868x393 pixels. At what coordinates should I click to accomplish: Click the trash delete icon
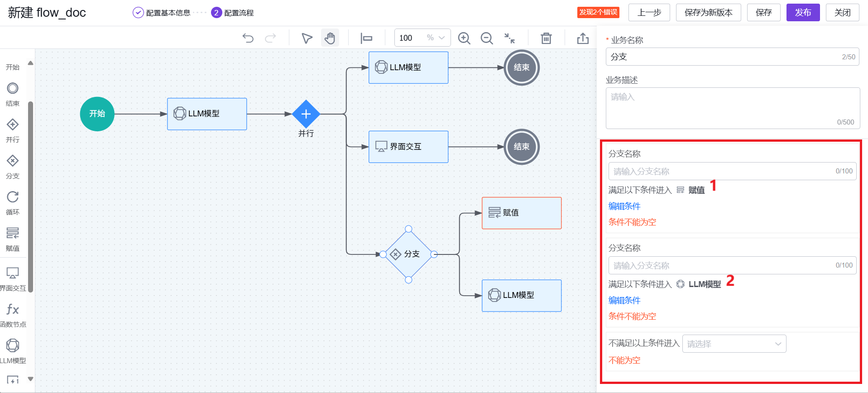click(x=546, y=38)
